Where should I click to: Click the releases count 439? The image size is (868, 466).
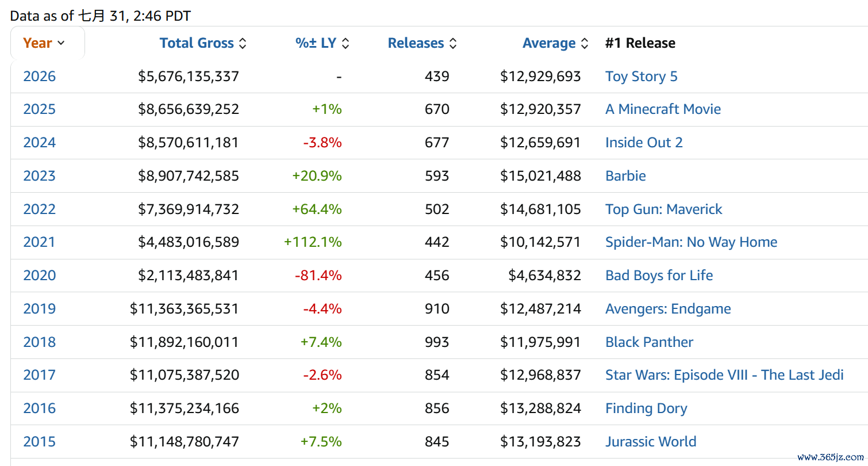[x=437, y=77]
